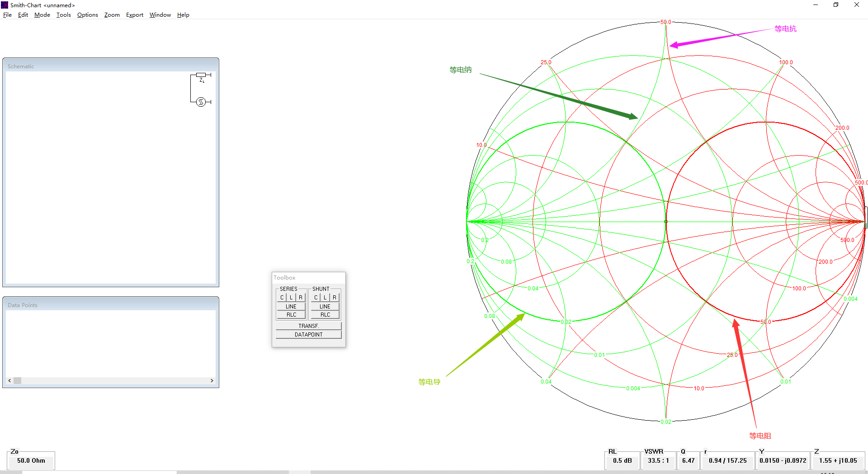Open the Window menu
This screenshot has height=474, width=868.
[x=160, y=15]
